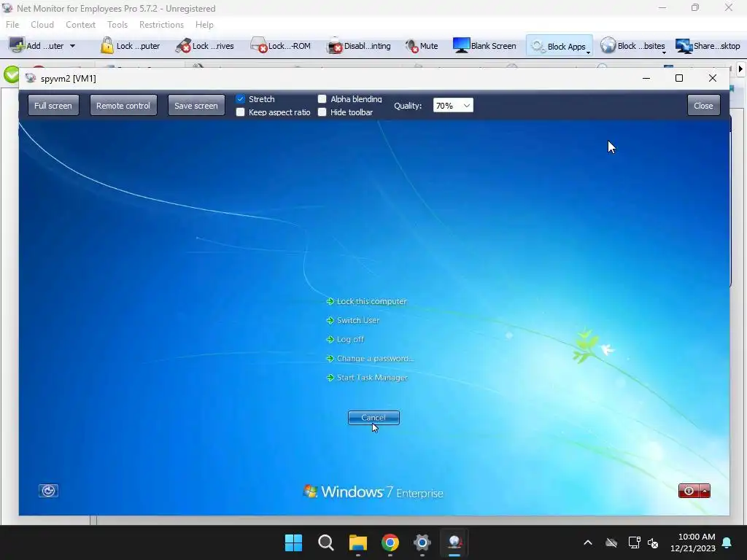Select the Lock CD-ROM toolbar icon
The height and width of the screenshot is (560, 747).
pos(259,45)
